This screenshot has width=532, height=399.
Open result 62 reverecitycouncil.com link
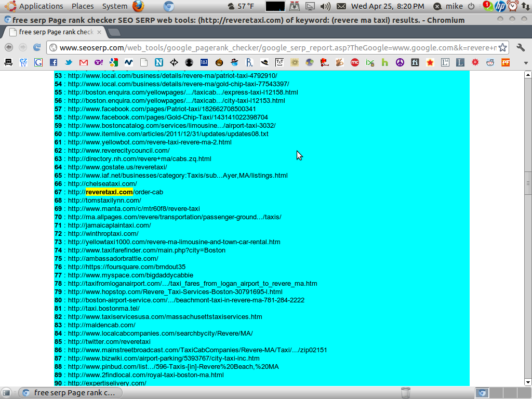pyautogui.click(x=119, y=151)
